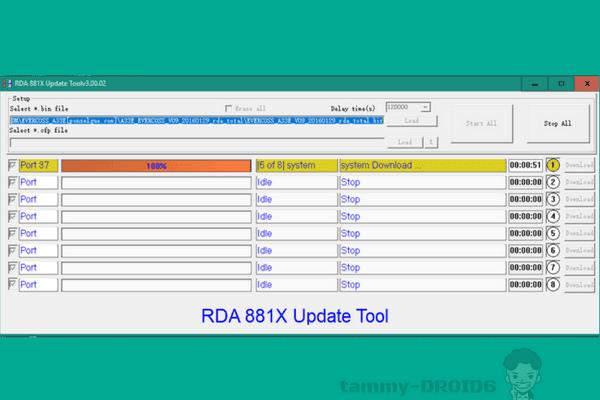Toggle the checkbox on channel 2 row
The height and width of the screenshot is (400, 600).
(x=12, y=182)
